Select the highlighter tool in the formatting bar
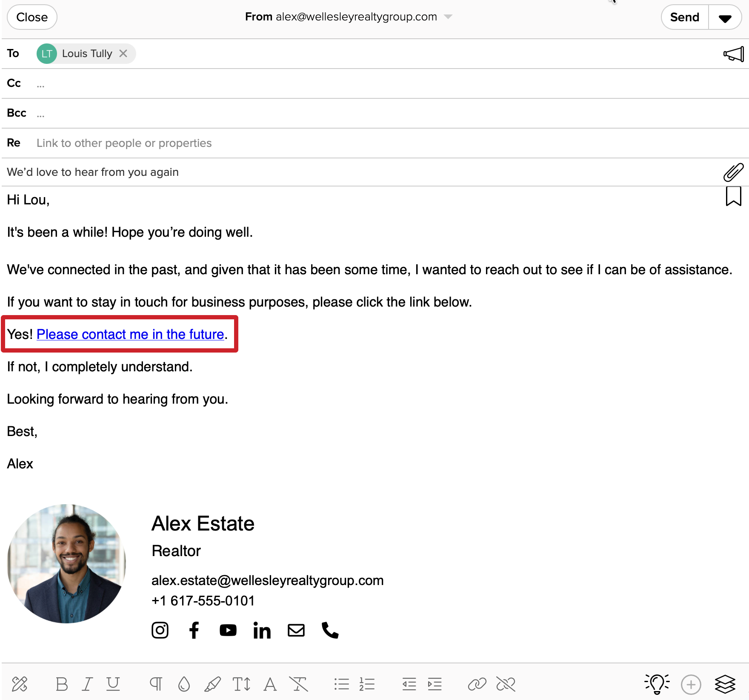 coord(213,684)
